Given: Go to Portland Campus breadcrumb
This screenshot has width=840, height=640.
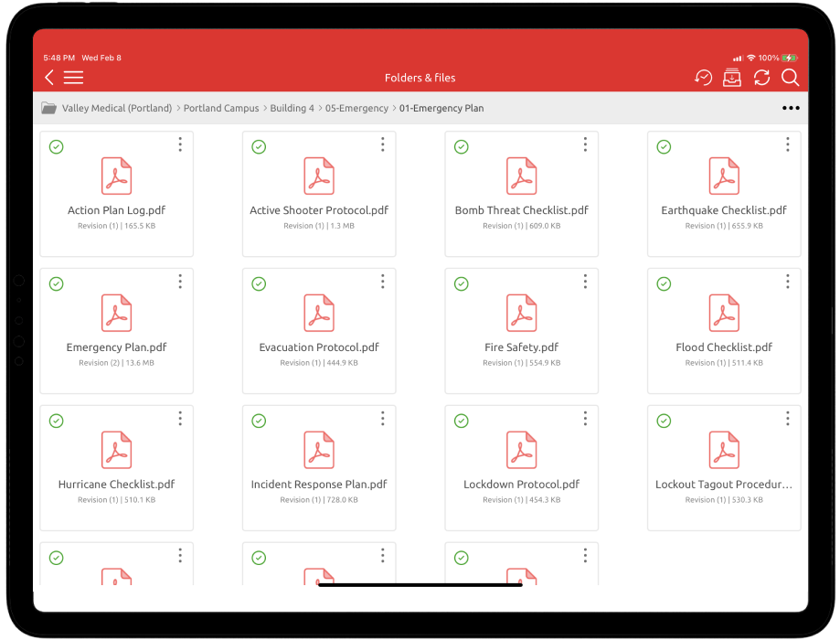Looking at the screenshot, I should pyautogui.click(x=221, y=108).
